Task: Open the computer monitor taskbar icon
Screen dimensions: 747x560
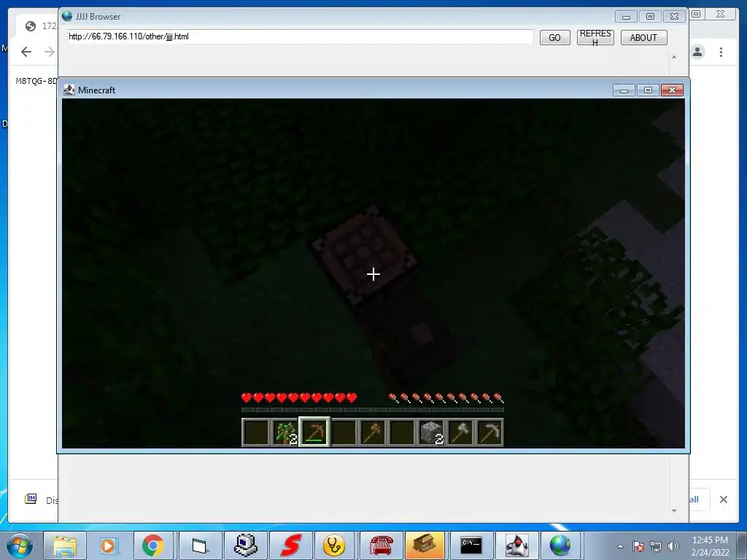Action: 245,545
